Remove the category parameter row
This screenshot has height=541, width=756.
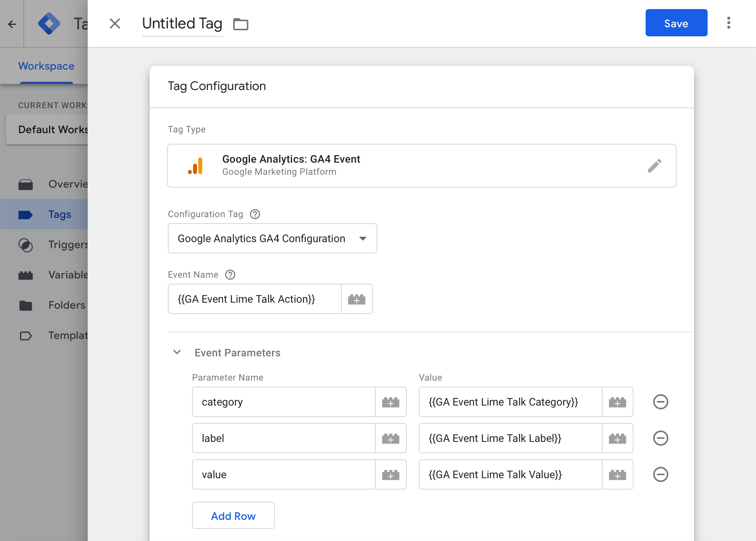pos(661,402)
